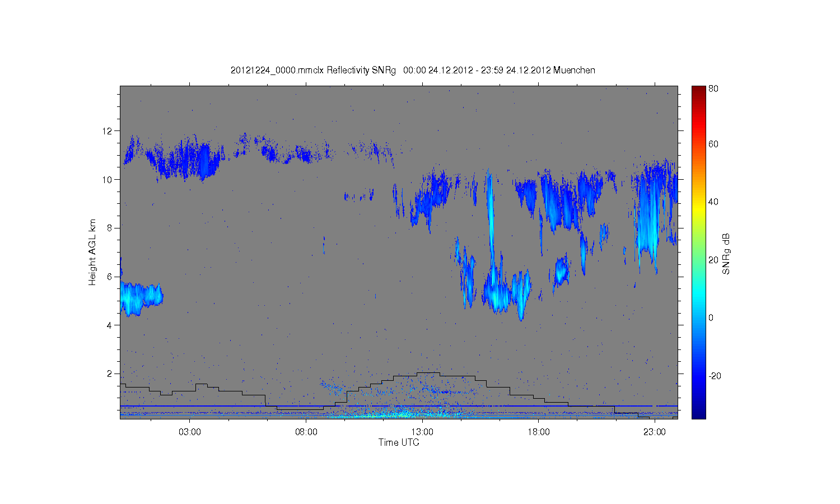The width and height of the screenshot is (840, 504).
Task: Click the colorbar value 40
Action: coord(713,202)
